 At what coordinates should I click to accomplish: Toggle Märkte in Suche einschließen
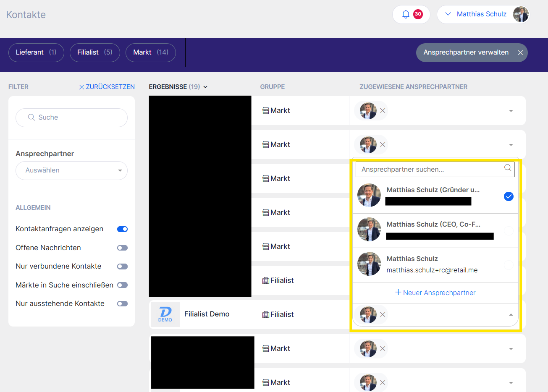(x=122, y=285)
